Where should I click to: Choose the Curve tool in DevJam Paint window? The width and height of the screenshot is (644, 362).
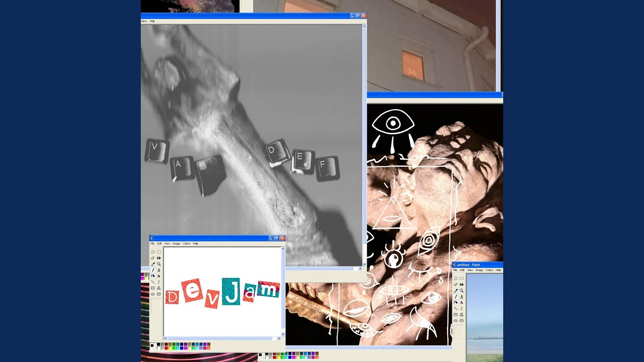(x=159, y=282)
